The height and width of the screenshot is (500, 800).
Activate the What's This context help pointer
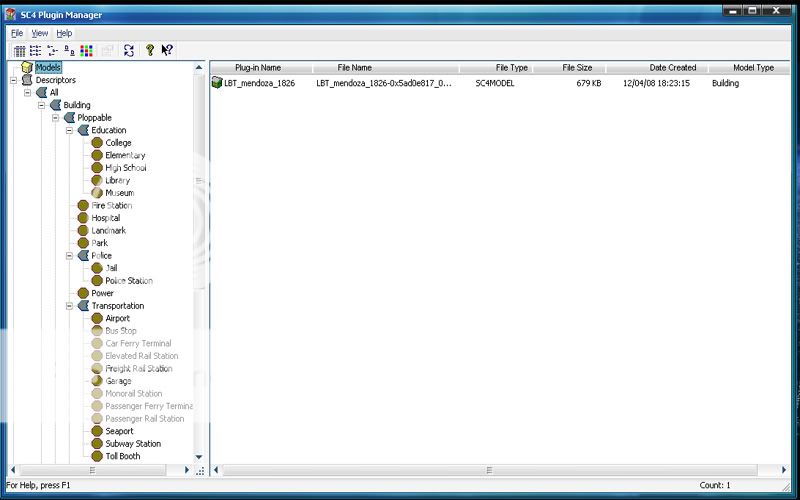coord(167,50)
